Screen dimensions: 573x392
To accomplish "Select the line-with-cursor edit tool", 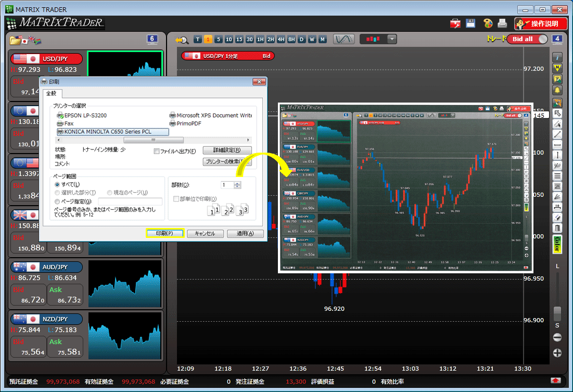I will coord(557,124).
